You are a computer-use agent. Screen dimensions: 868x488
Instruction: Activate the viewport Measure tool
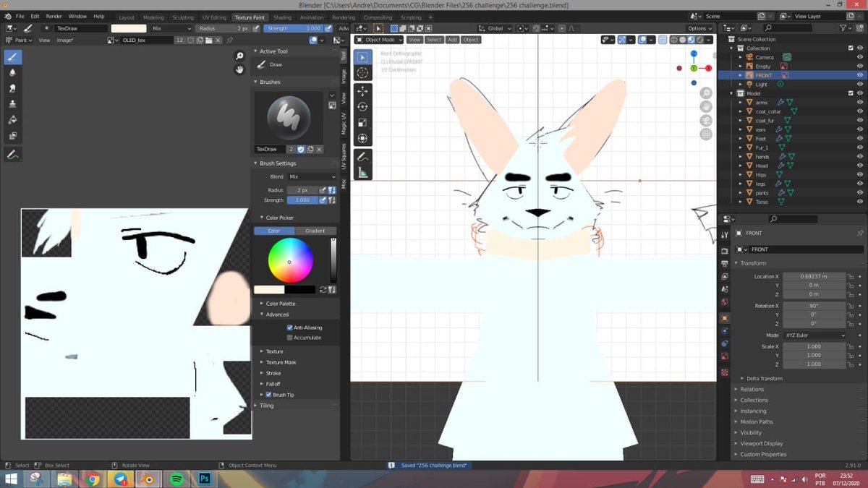(x=363, y=173)
